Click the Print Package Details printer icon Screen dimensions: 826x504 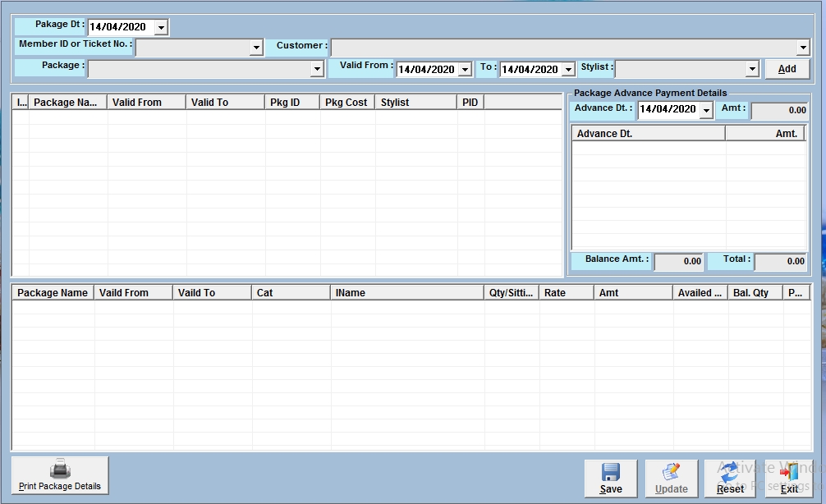point(60,469)
